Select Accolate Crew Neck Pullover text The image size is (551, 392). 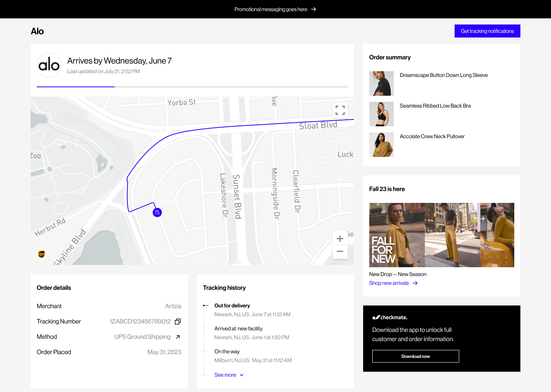pos(432,136)
